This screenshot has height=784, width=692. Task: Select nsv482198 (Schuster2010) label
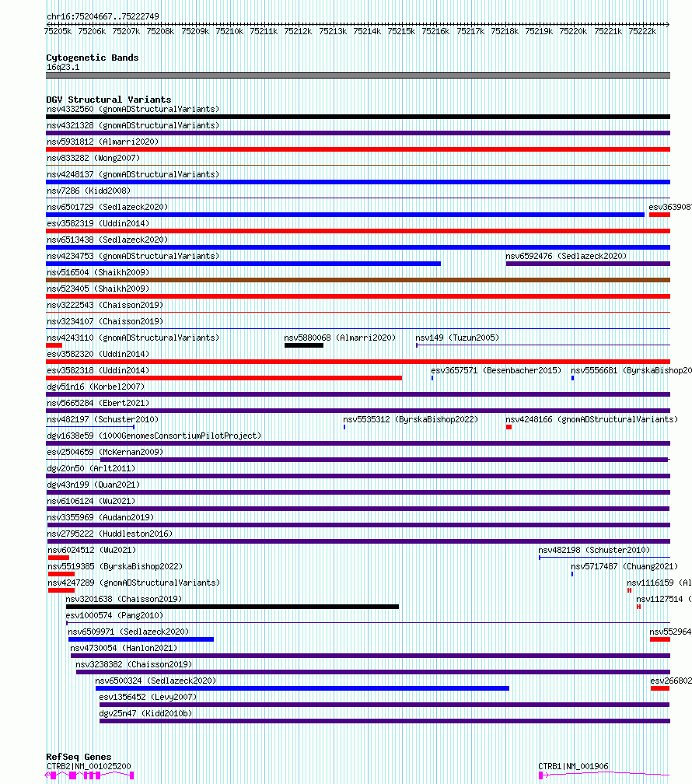pyautogui.click(x=594, y=550)
